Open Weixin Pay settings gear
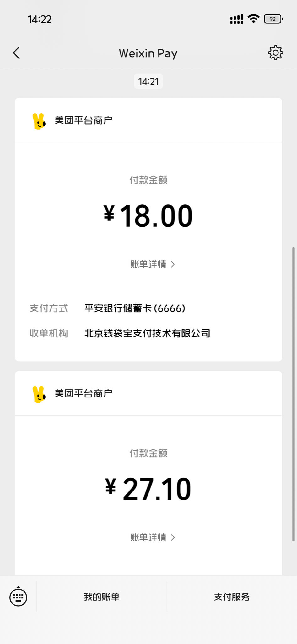The image size is (297, 644). point(275,53)
